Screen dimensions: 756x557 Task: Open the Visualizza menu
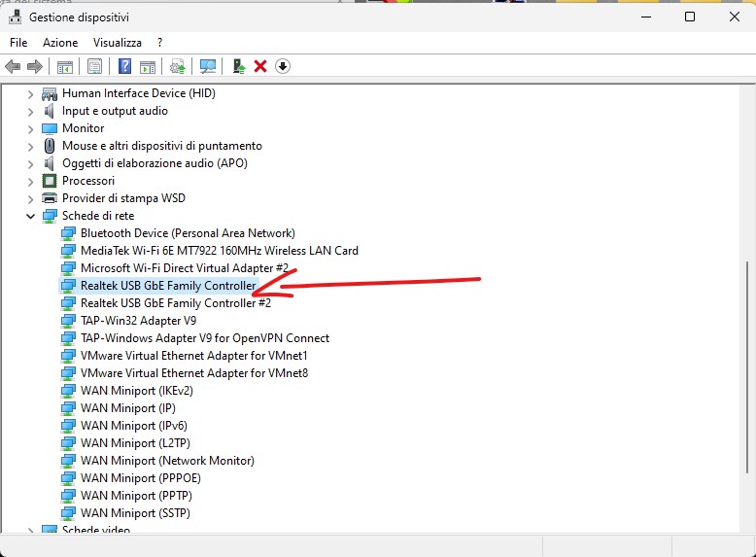click(118, 43)
